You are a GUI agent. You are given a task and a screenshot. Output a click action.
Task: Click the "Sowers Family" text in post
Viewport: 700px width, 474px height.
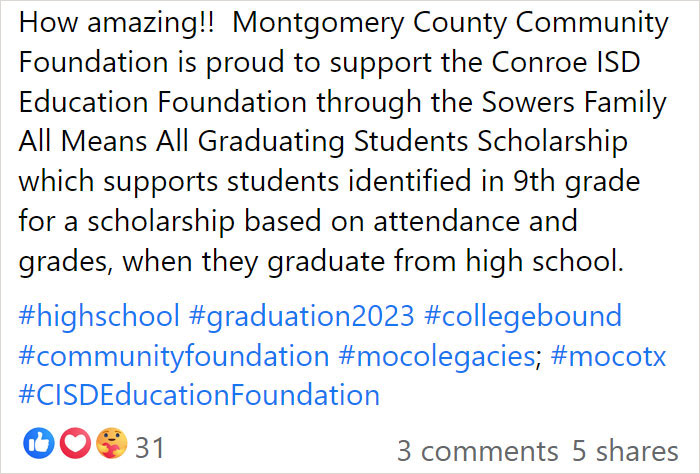(574, 103)
